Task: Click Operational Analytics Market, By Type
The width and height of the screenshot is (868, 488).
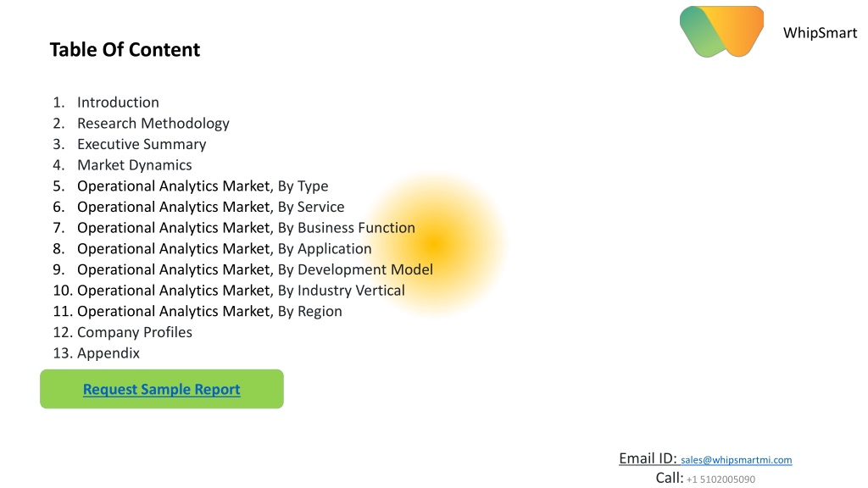Action: click(x=203, y=186)
